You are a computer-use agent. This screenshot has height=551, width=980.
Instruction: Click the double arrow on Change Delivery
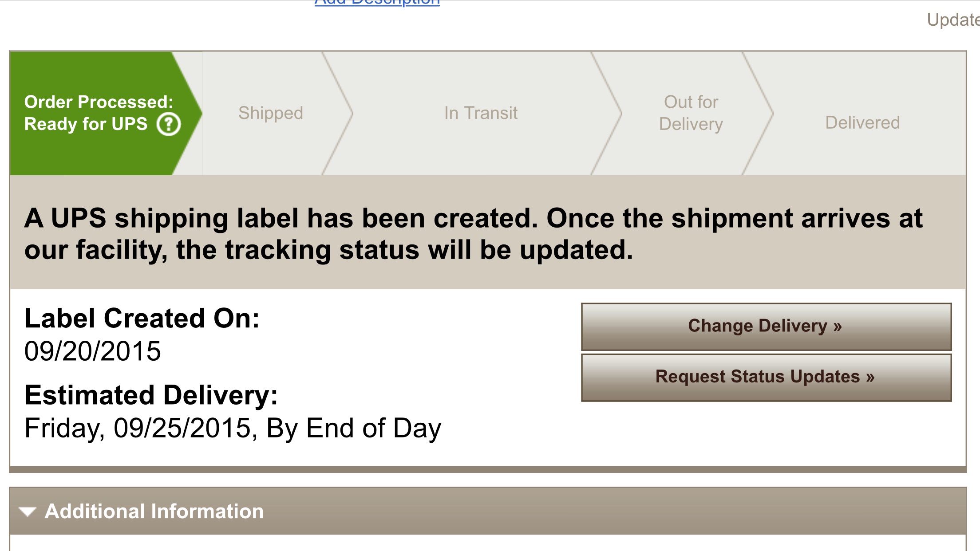(837, 327)
